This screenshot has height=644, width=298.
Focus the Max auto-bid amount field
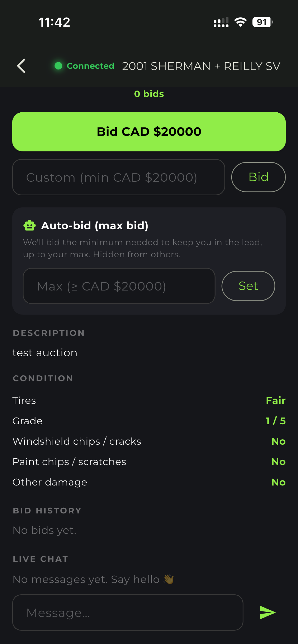point(119,286)
